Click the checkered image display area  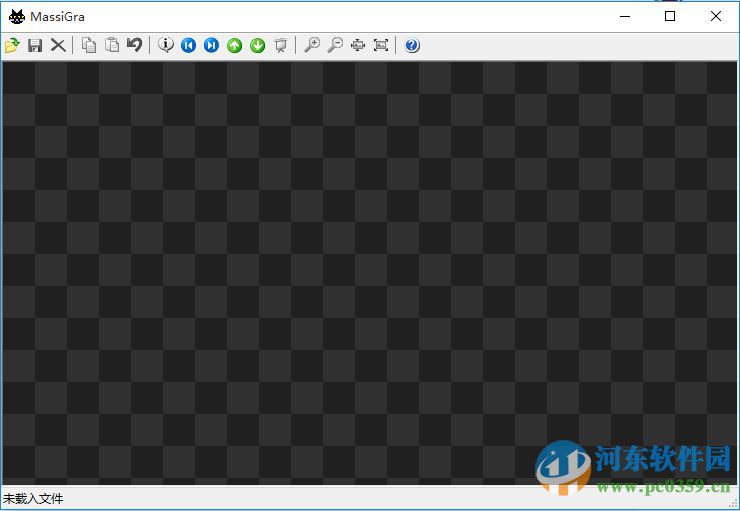370,273
